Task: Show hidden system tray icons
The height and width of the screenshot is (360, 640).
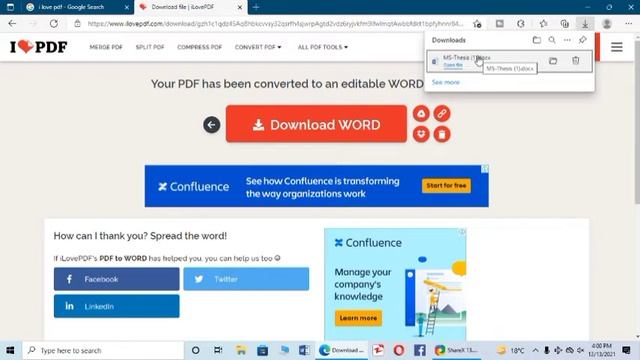Action: [535, 350]
